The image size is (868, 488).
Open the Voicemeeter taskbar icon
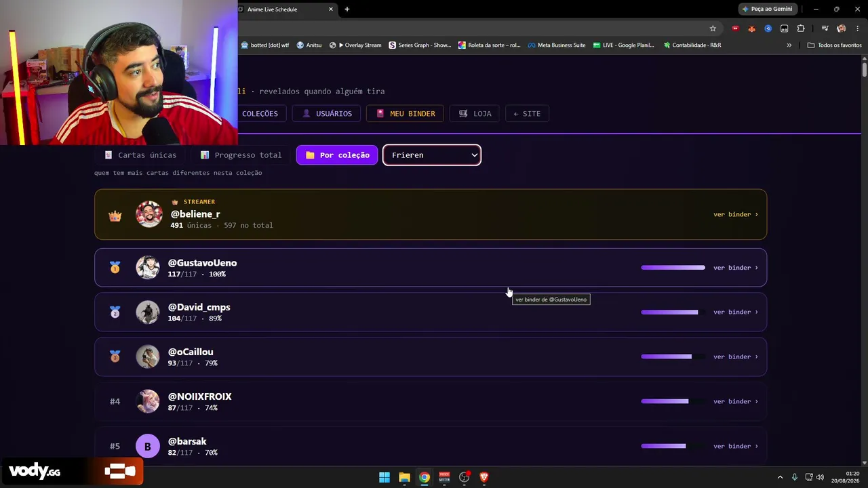[444, 477]
